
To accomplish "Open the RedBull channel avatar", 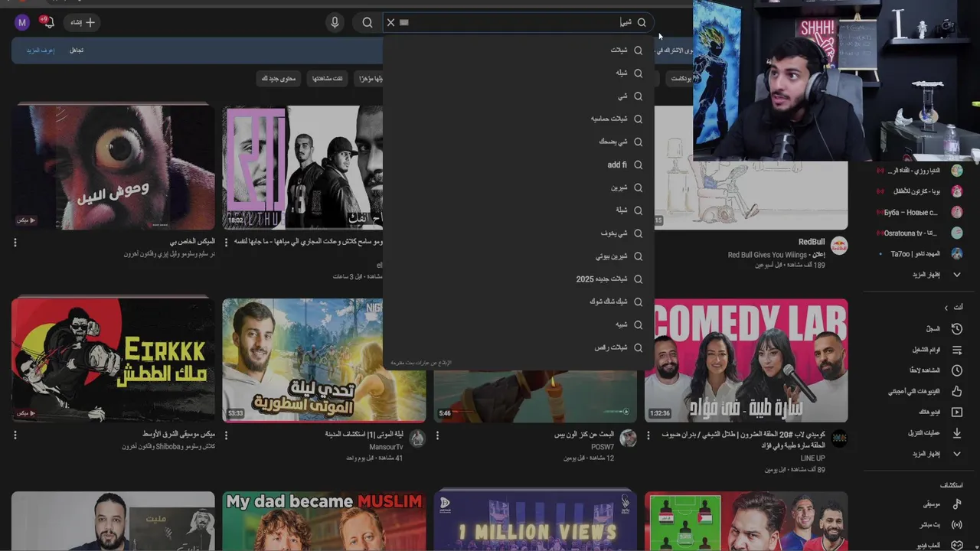I will (839, 246).
